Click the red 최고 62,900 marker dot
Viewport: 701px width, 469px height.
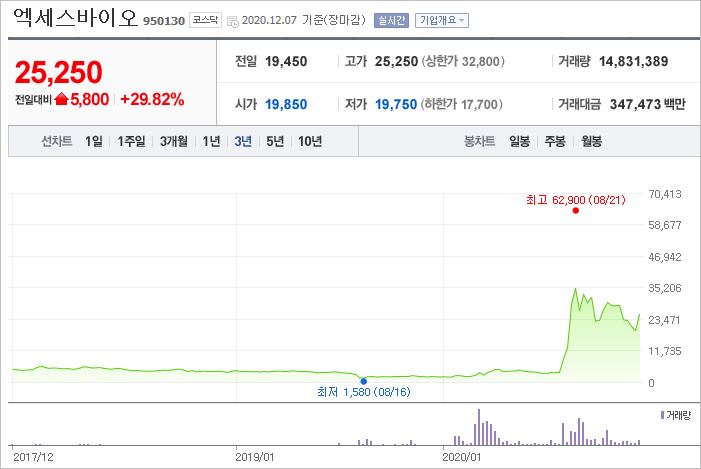tap(576, 211)
